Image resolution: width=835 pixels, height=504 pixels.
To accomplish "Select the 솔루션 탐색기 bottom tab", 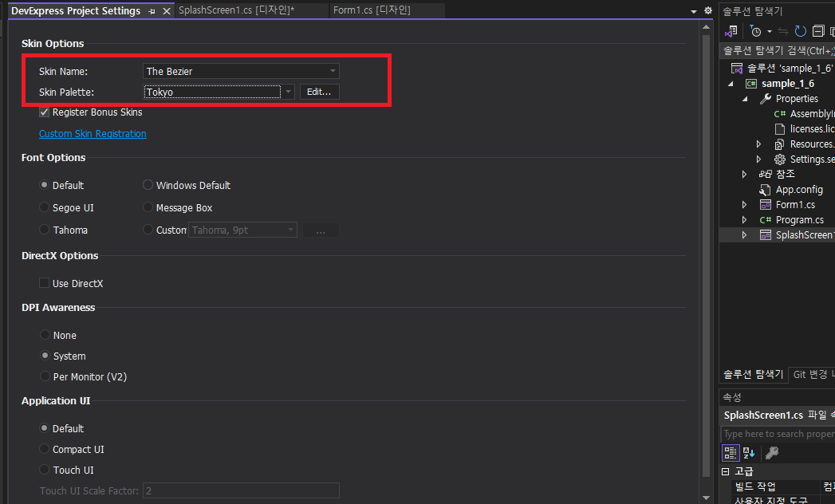I will [x=753, y=375].
